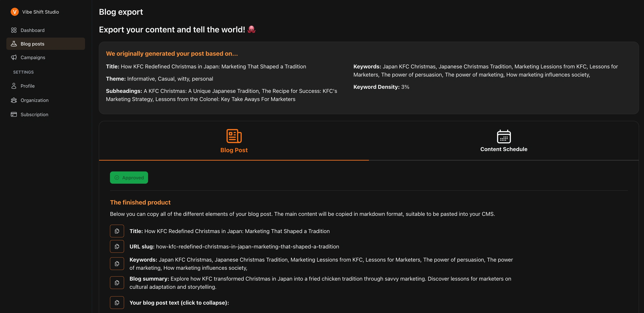Copy the blog title using its copy icon
This screenshot has height=313, width=644.
pos(117,231)
